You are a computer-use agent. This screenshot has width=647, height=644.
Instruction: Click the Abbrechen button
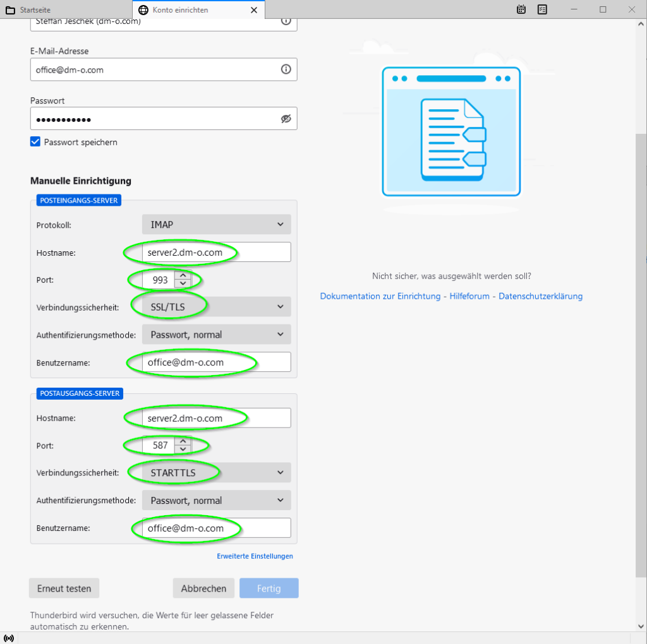click(x=203, y=588)
